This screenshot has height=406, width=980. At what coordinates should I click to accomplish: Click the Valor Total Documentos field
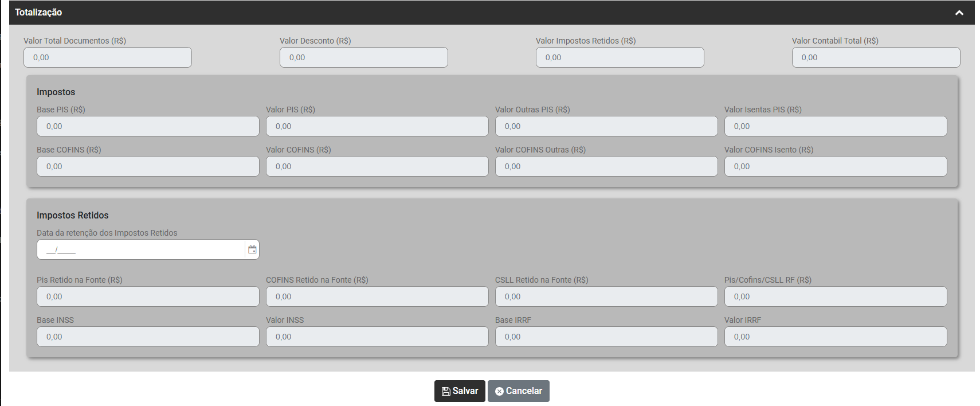108,57
